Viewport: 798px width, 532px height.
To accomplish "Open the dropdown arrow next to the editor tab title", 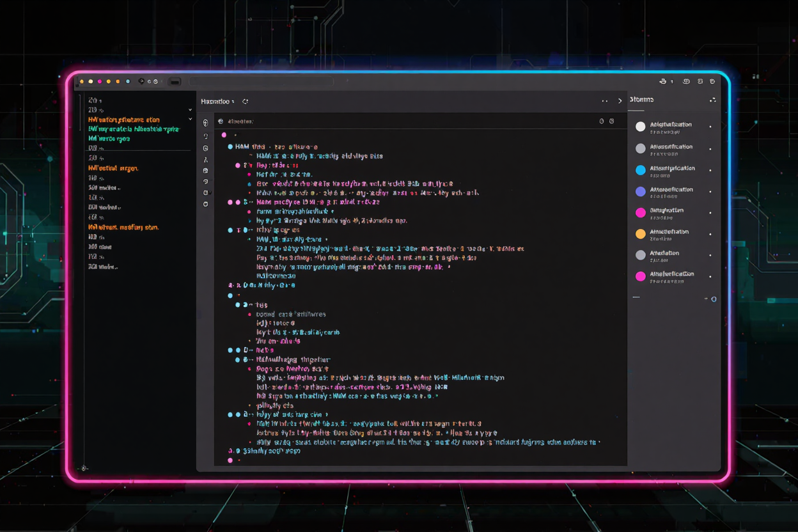I will click(x=233, y=102).
